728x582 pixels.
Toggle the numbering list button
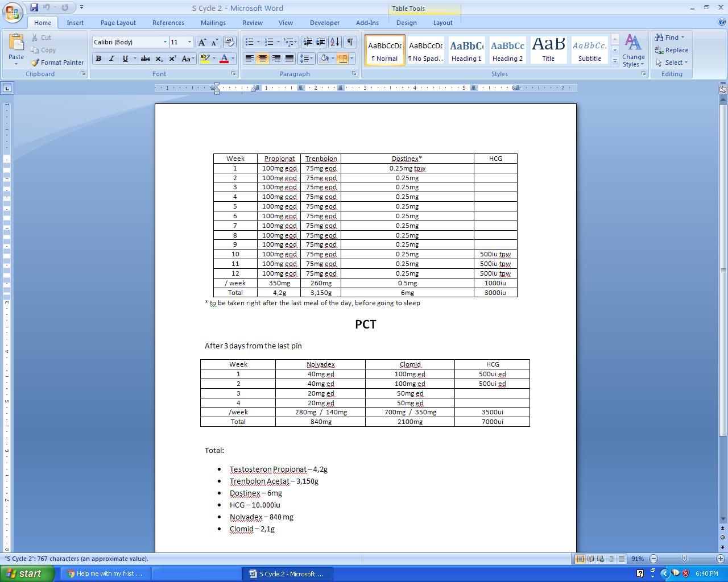coord(269,42)
